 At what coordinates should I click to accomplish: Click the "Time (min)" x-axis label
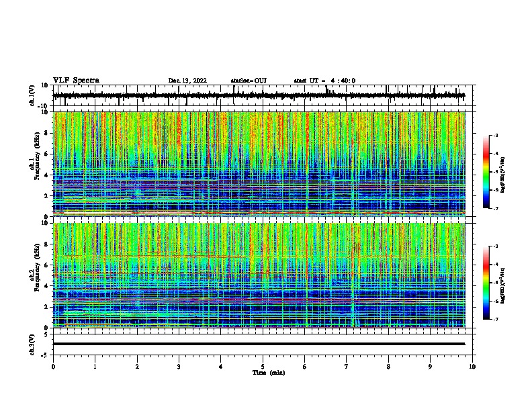269,373
